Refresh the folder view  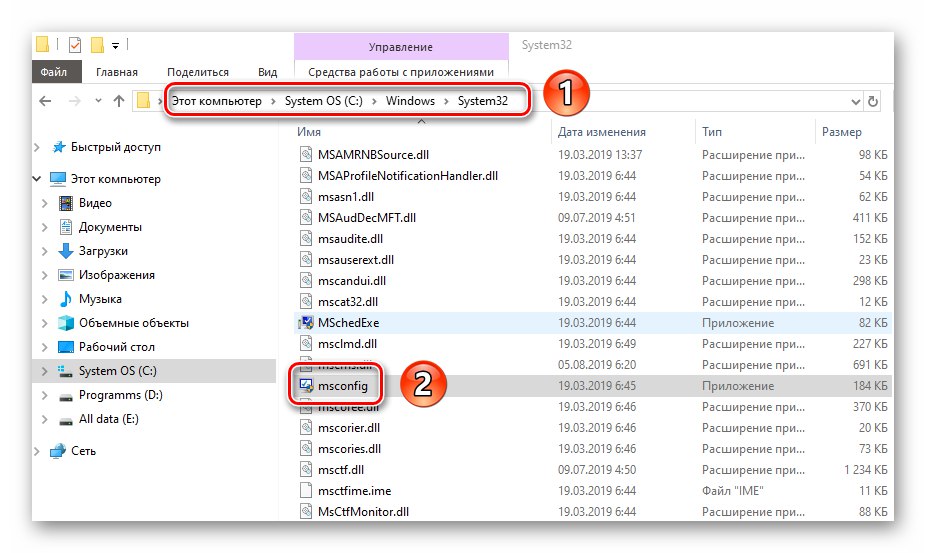pyautogui.click(x=873, y=102)
